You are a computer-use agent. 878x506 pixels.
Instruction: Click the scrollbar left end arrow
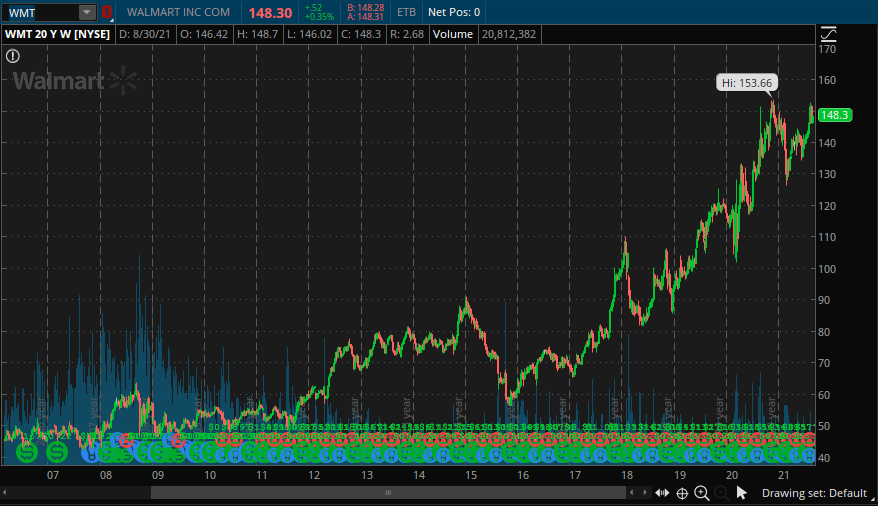[4, 493]
